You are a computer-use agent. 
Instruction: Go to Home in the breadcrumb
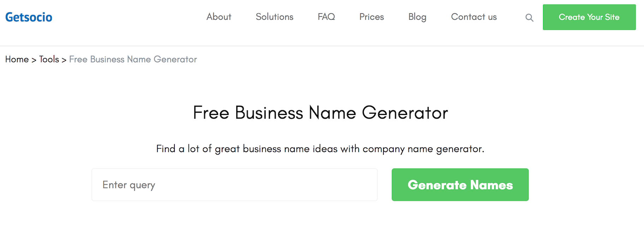pyautogui.click(x=17, y=59)
